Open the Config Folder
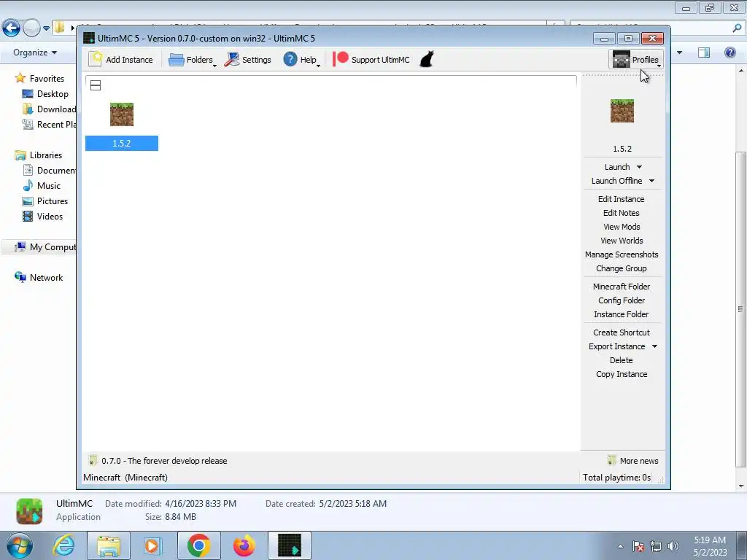 (622, 300)
